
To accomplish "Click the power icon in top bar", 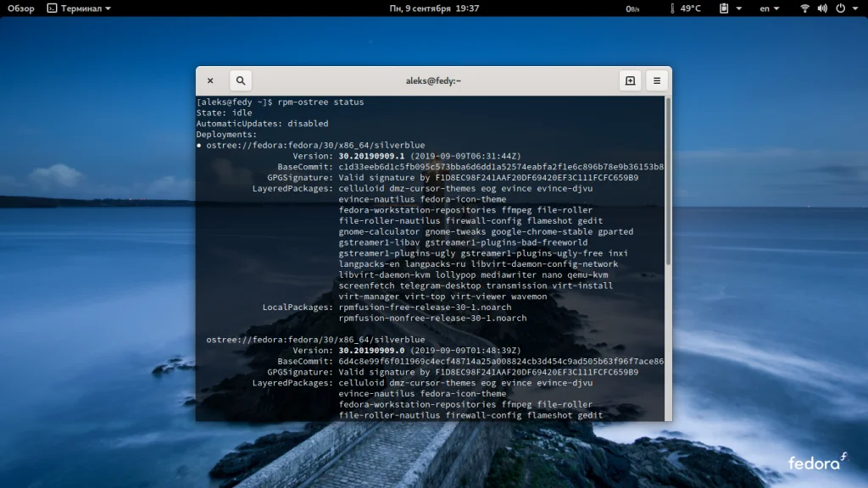I will (840, 8).
